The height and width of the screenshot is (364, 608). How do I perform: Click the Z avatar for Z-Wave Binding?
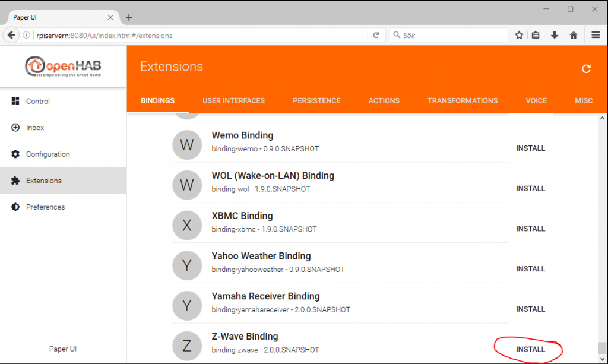[187, 346]
